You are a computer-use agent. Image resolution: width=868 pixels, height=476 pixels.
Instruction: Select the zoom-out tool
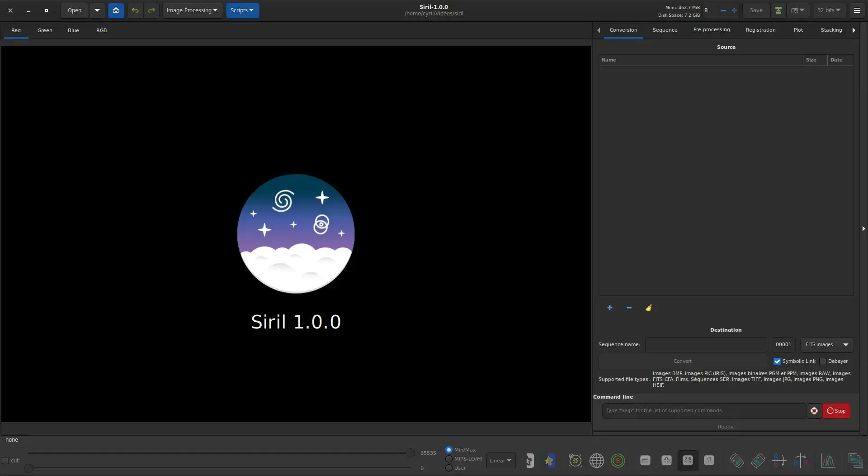tap(646, 460)
